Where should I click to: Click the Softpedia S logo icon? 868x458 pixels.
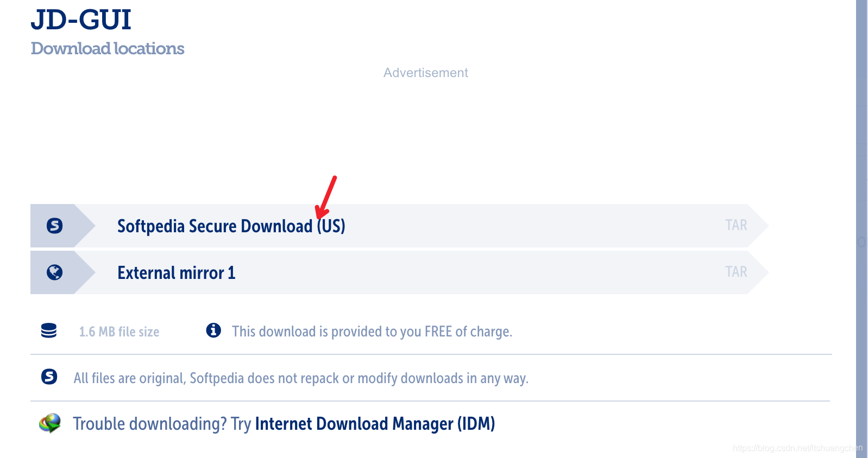pos(54,225)
